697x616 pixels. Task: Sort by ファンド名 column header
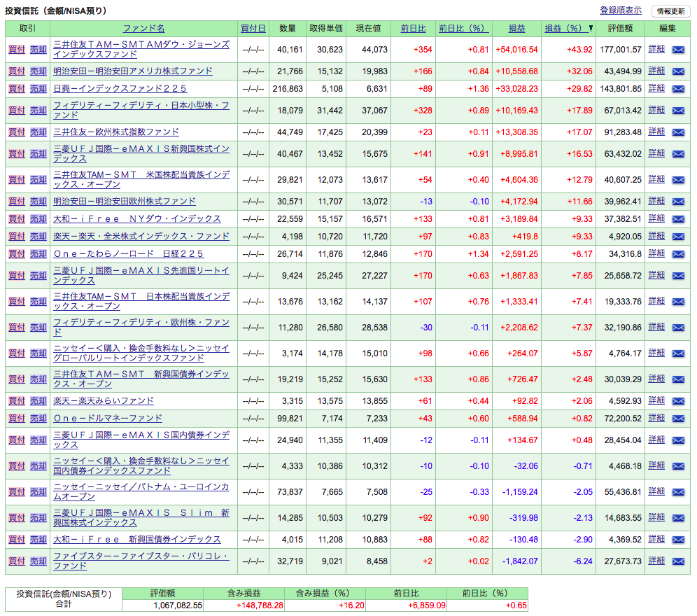point(143,29)
